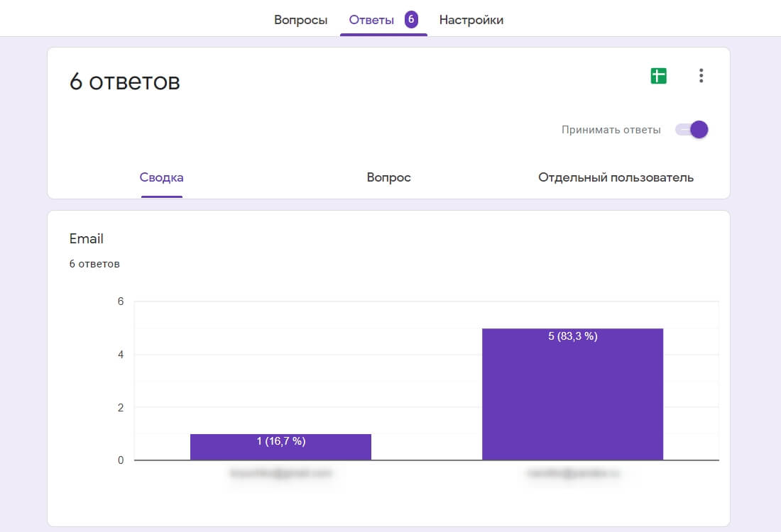Click the 6 ответов heading

124,81
